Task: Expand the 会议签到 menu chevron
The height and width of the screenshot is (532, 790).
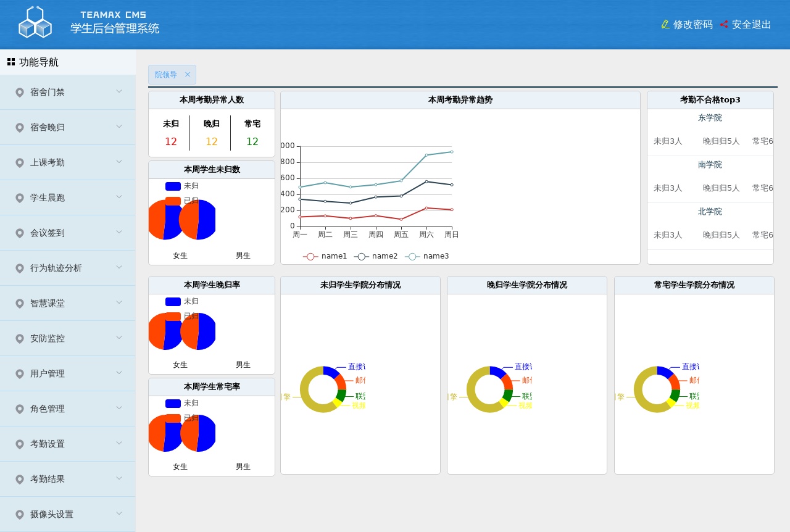Action: click(119, 232)
